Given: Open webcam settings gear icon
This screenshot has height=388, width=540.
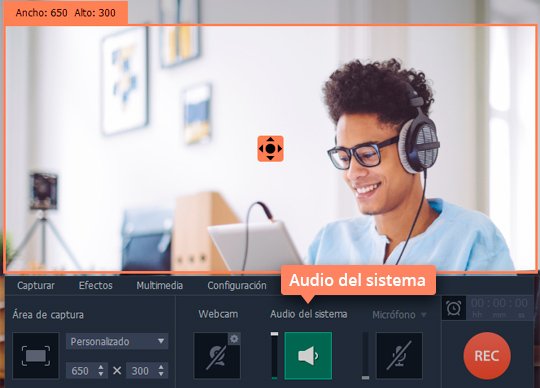Looking at the screenshot, I should coord(234,339).
